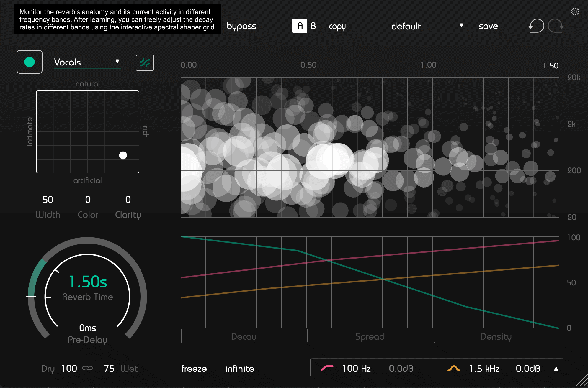Click the Dry level 100
This screenshot has height=388, width=588.
[x=69, y=369]
